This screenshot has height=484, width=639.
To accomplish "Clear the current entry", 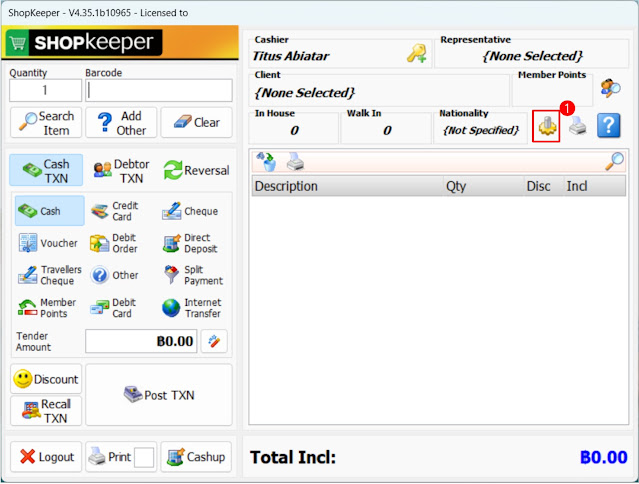I will [x=196, y=123].
